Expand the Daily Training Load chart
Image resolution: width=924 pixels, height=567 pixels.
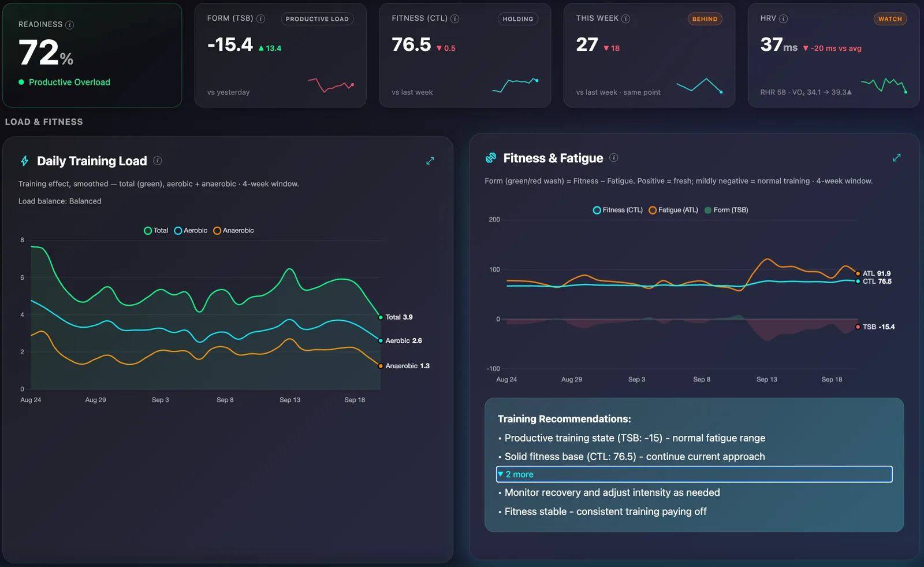[x=430, y=161]
